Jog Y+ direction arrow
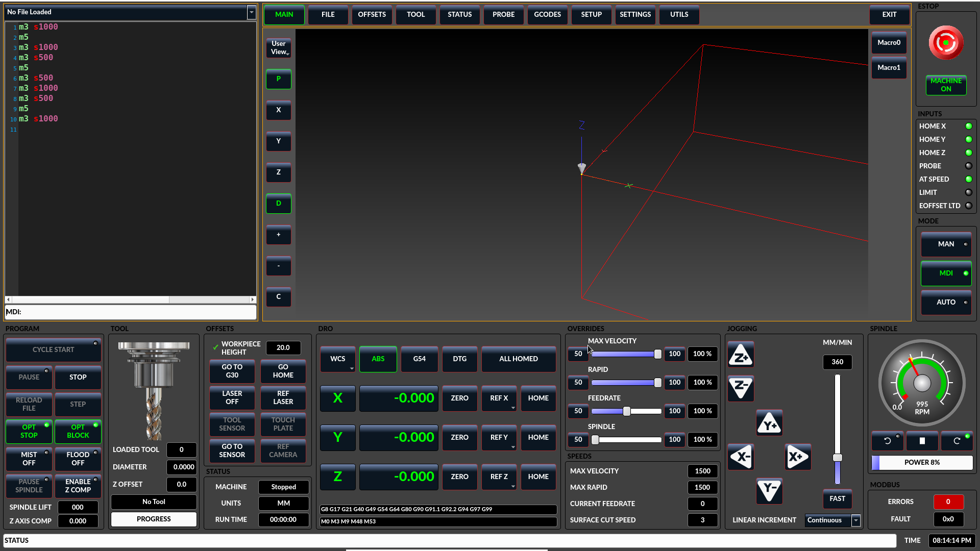 coord(769,423)
